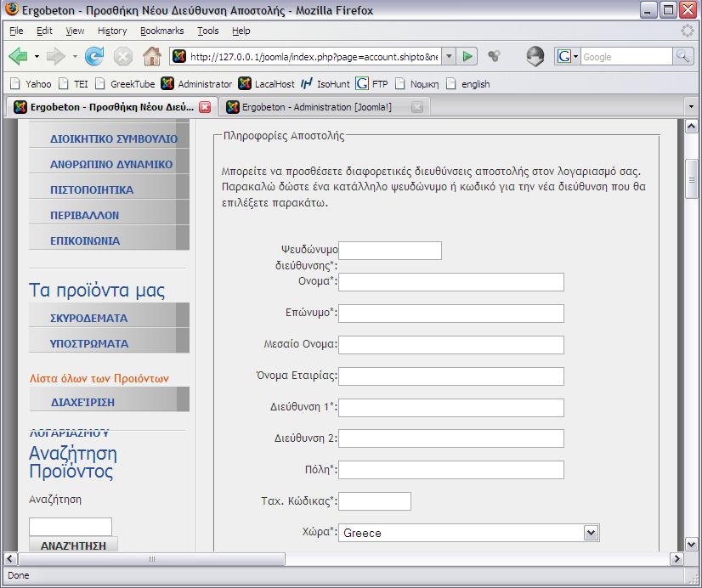Image resolution: width=702 pixels, height=588 pixels.
Task: Click the Google search input box
Action: [626, 57]
